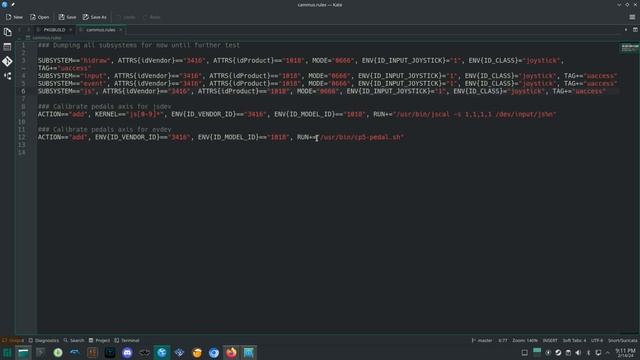The height and width of the screenshot is (360, 640).
Task: Click the volume tray icon
Action: (578, 353)
